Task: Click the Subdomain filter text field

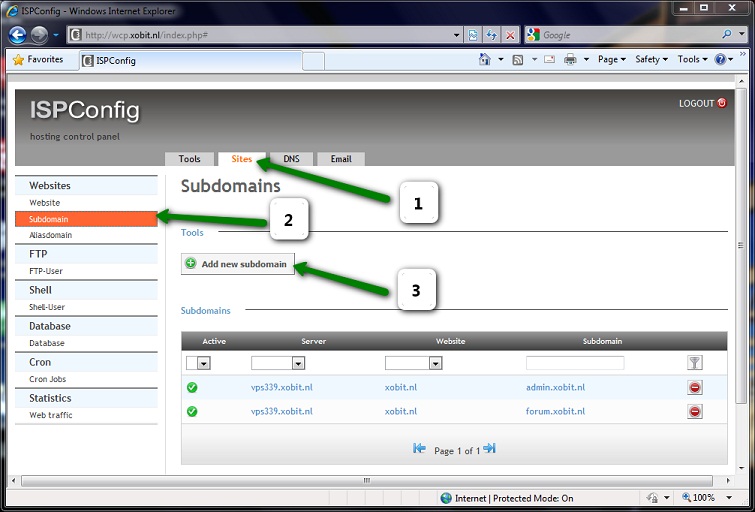Action: coord(575,364)
